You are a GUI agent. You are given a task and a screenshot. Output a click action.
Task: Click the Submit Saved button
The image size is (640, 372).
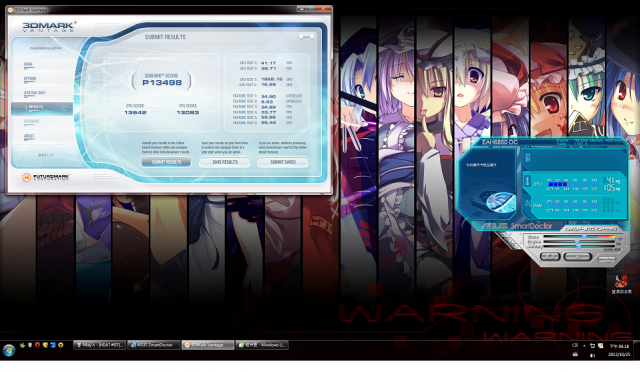click(283, 162)
